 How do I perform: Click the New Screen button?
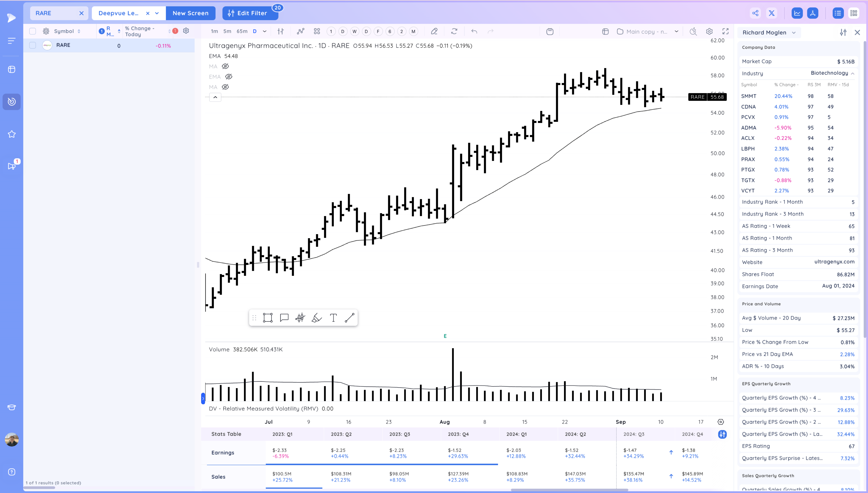click(x=191, y=13)
